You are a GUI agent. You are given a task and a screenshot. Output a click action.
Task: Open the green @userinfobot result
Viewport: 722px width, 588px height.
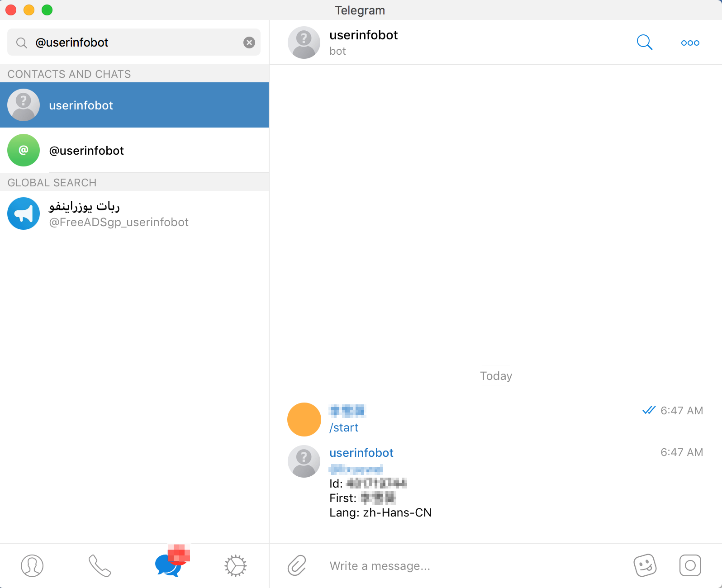[x=134, y=150]
